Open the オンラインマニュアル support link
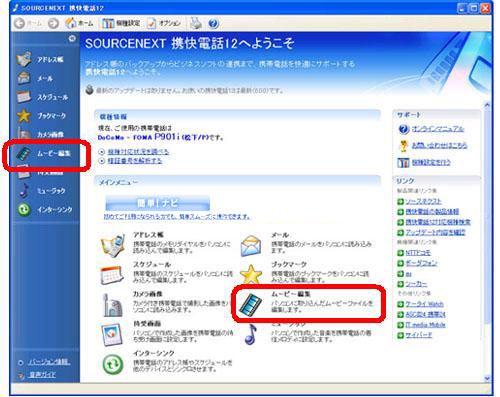Screen dimensions: 500x397 [437, 129]
